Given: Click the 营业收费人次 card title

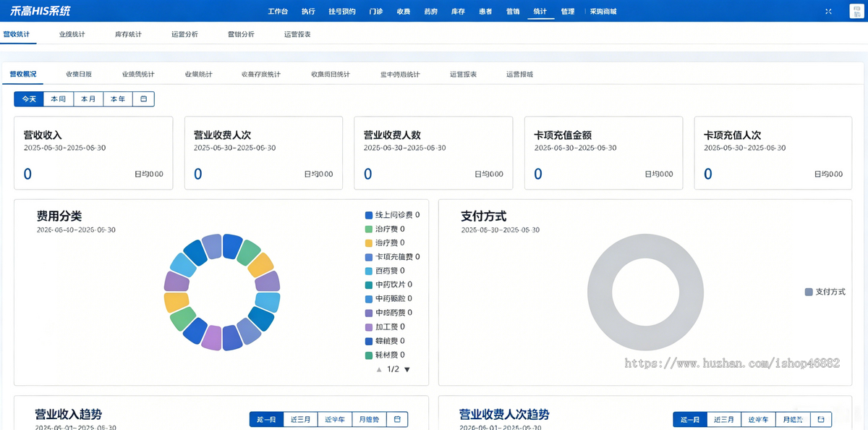Looking at the screenshot, I should tap(223, 135).
